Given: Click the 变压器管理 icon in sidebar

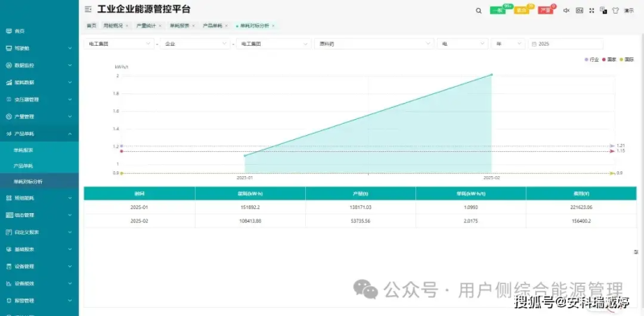Looking at the screenshot, I should pos(9,100).
